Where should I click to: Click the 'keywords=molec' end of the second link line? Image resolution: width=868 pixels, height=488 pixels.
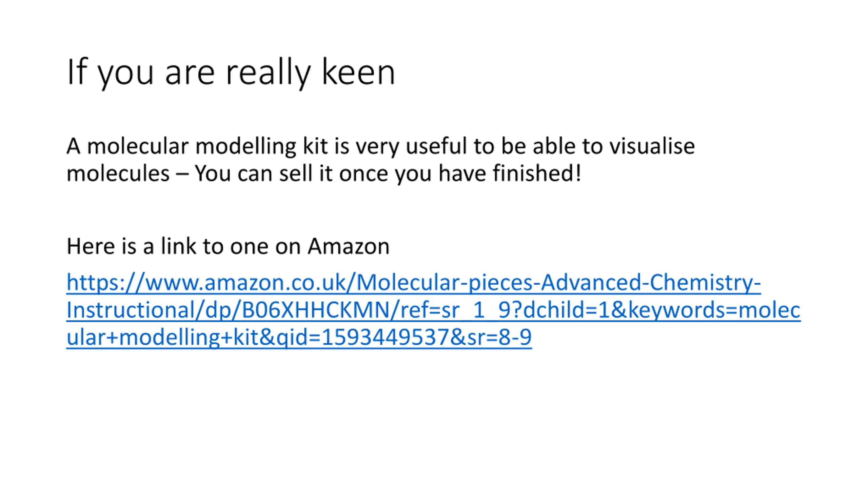pyautogui.click(x=714, y=310)
